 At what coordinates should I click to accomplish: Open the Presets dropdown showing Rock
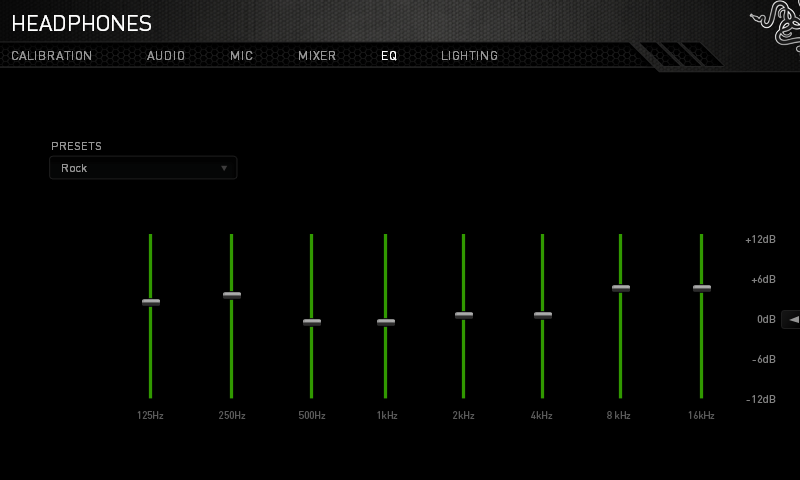click(x=143, y=168)
